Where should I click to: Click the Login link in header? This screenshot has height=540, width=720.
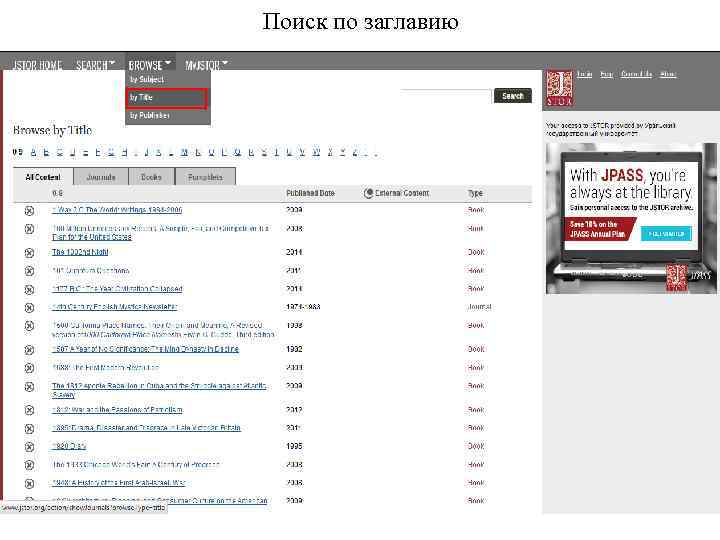click(584, 74)
